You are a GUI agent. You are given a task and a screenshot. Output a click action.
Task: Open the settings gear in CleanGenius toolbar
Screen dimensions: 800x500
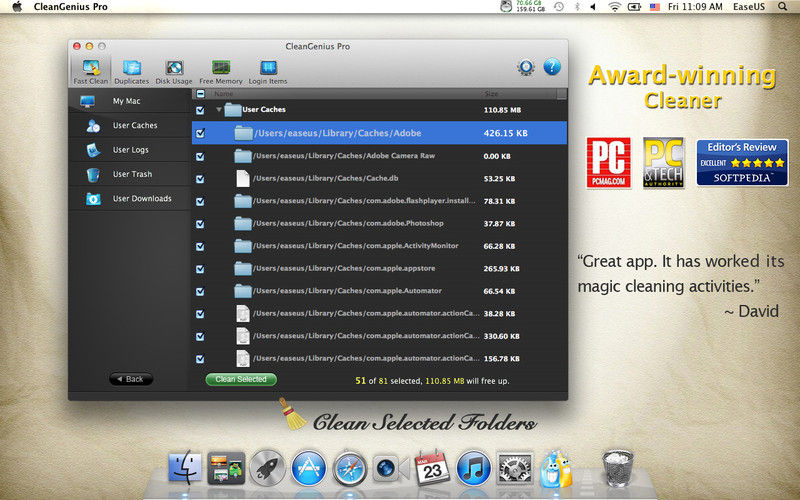coord(526,67)
